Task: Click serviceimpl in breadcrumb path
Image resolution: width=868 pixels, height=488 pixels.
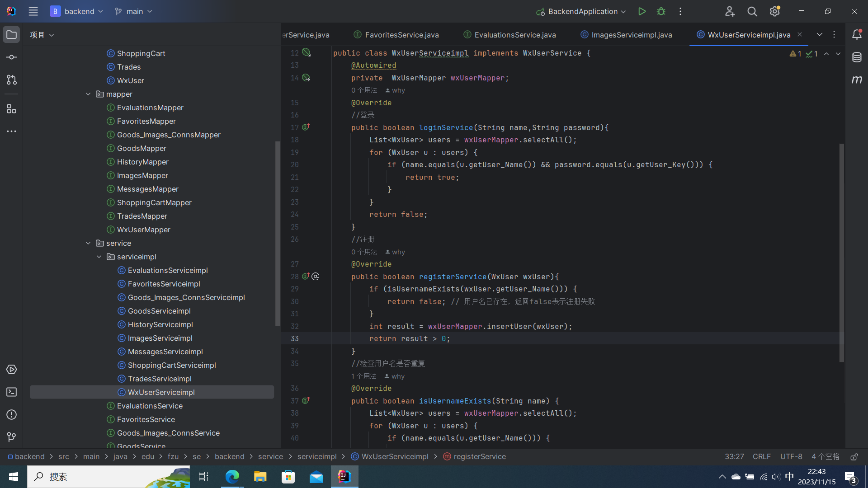Action: click(x=317, y=457)
